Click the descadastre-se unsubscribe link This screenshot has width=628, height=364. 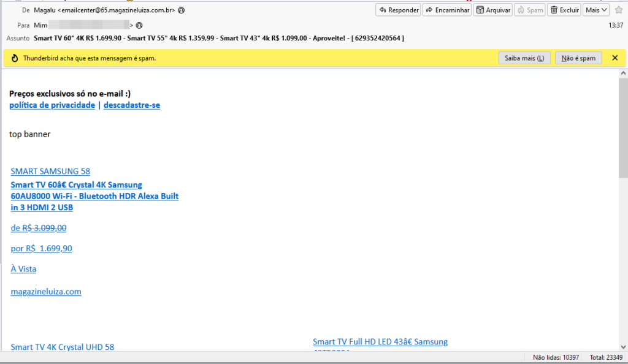pyautogui.click(x=132, y=105)
